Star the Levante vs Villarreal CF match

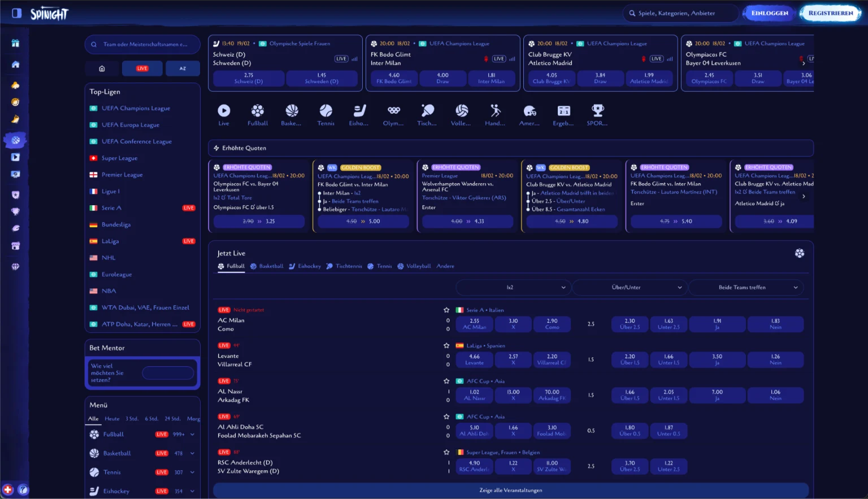[x=446, y=345]
